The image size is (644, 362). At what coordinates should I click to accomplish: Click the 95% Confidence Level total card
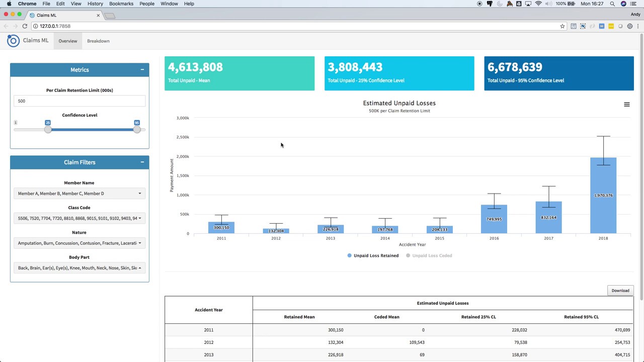click(x=559, y=73)
